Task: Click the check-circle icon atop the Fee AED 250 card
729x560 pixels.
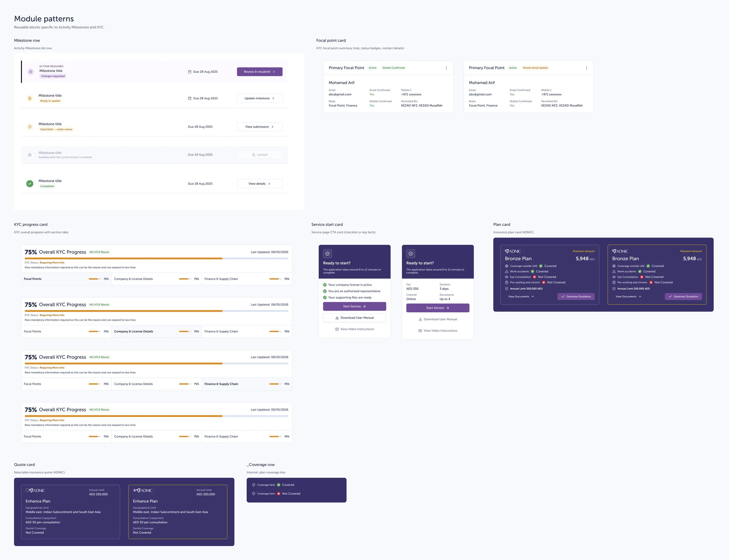Action: point(411,254)
